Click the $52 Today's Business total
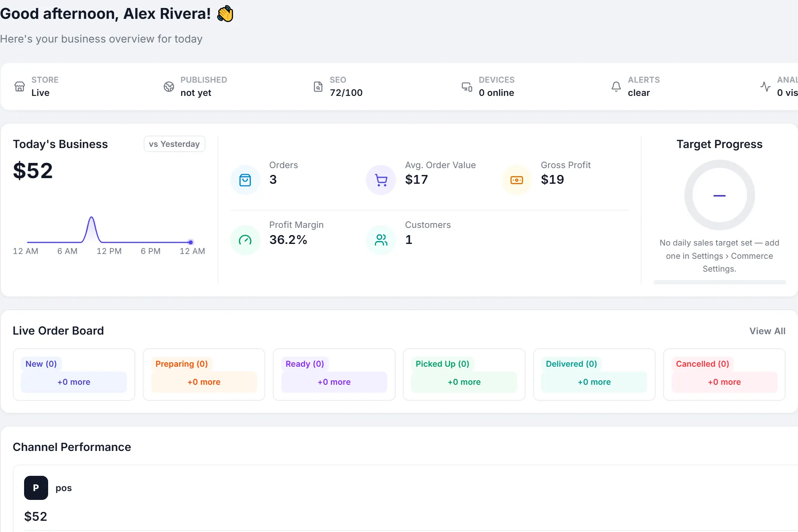 point(33,171)
